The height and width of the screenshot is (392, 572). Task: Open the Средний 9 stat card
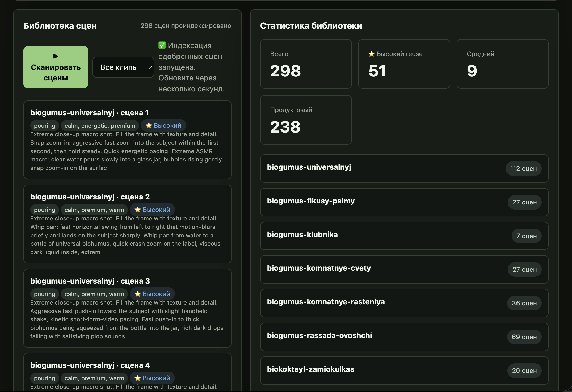pos(502,64)
